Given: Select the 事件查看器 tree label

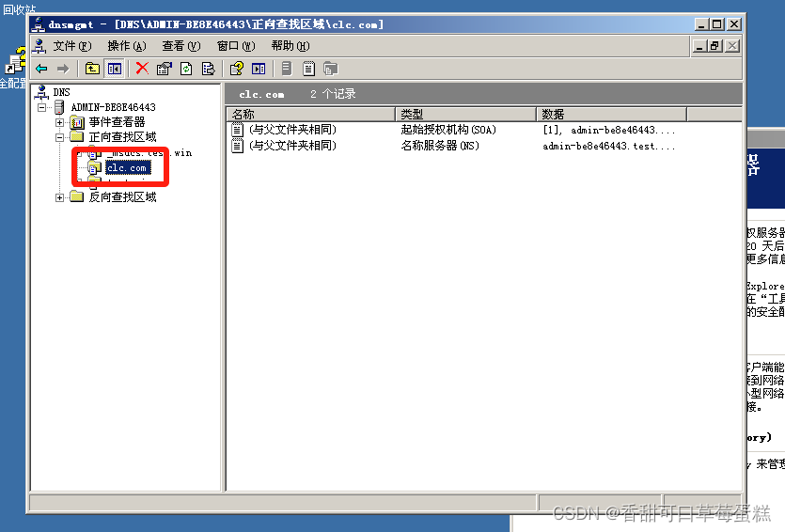Looking at the screenshot, I should (x=118, y=122).
